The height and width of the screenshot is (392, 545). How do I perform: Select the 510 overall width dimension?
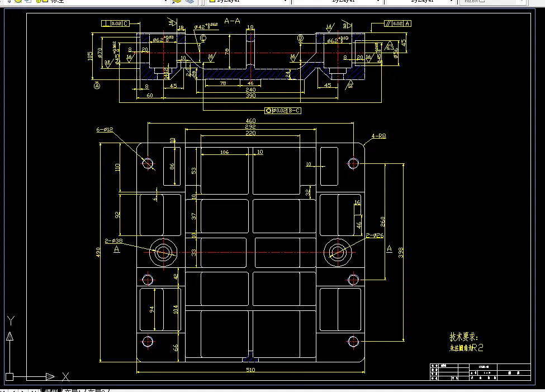(250, 370)
